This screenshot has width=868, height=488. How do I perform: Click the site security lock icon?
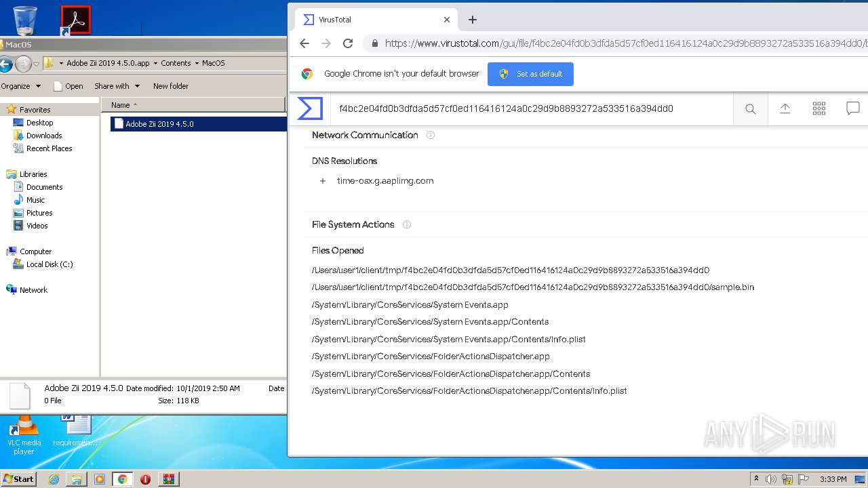pos(374,43)
